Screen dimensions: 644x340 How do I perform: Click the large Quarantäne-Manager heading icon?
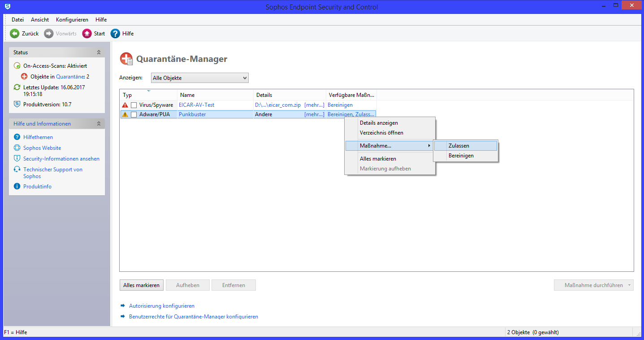[126, 59]
